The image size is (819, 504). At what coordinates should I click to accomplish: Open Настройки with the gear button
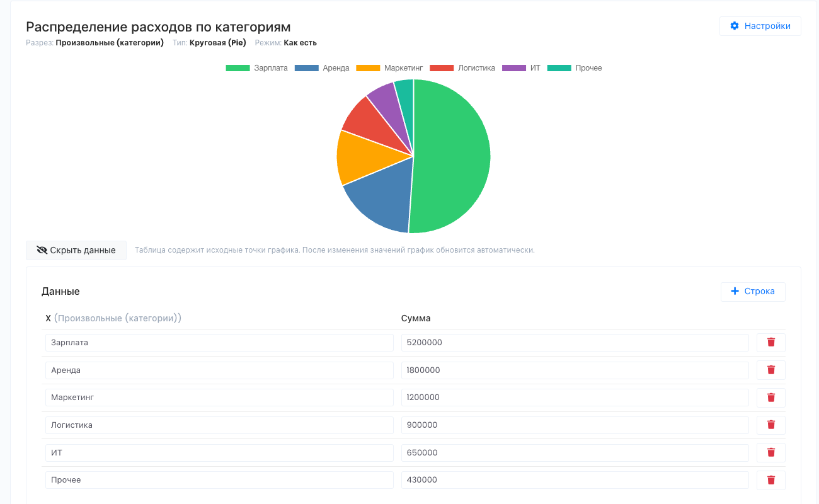[760, 26]
